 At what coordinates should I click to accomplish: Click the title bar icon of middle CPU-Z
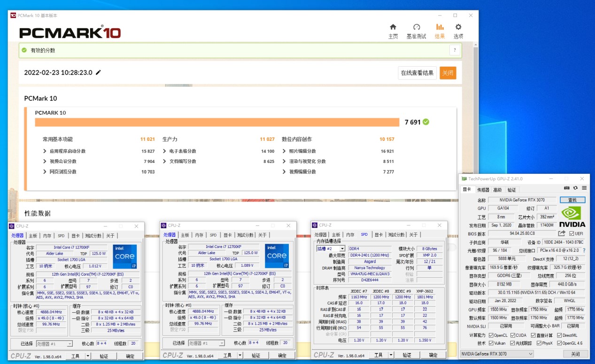coord(163,225)
